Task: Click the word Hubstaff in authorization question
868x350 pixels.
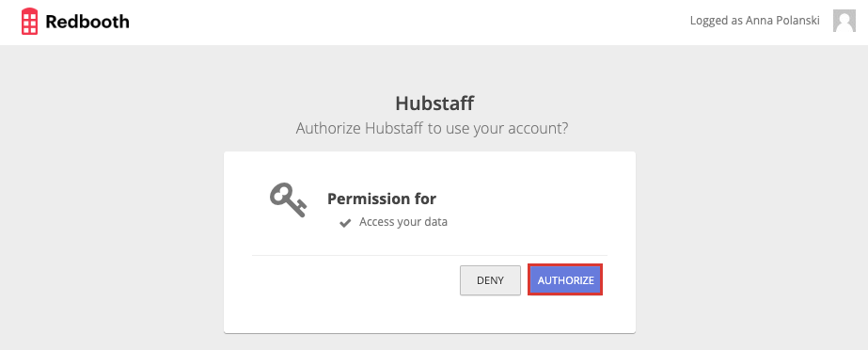Action: 395,129
